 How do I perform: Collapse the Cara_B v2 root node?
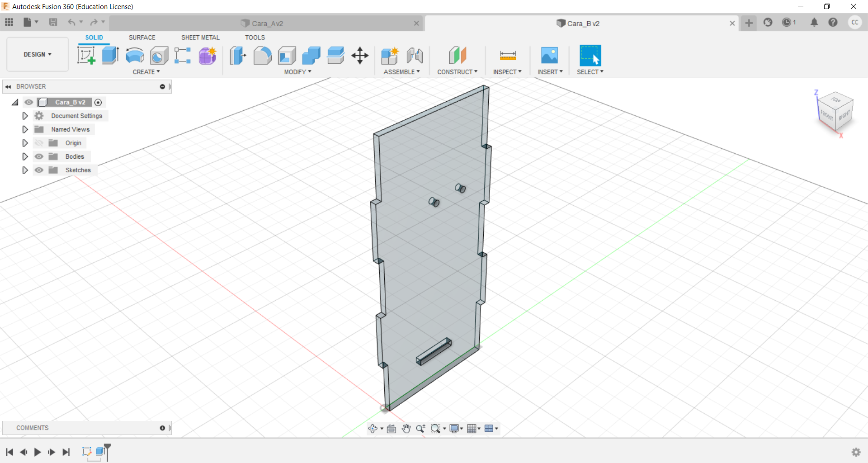pyautogui.click(x=15, y=102)
